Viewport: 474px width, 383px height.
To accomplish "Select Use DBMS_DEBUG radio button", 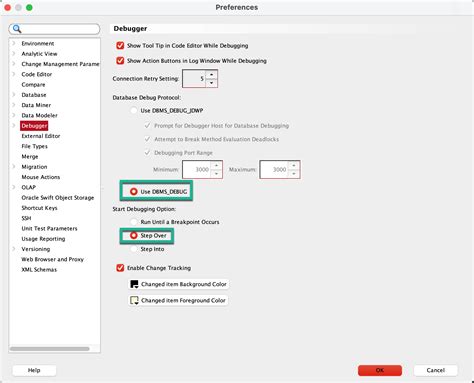I will tap(134, 192).
